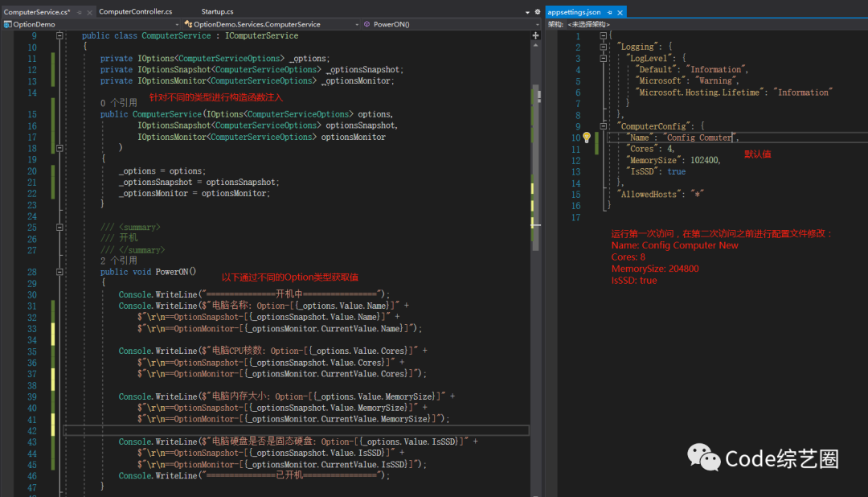This screenshot has height=497, width=868.
Task: Collapse the ComputerConfig JSON section
Action: pyautogui.click(x=604, y=126)
